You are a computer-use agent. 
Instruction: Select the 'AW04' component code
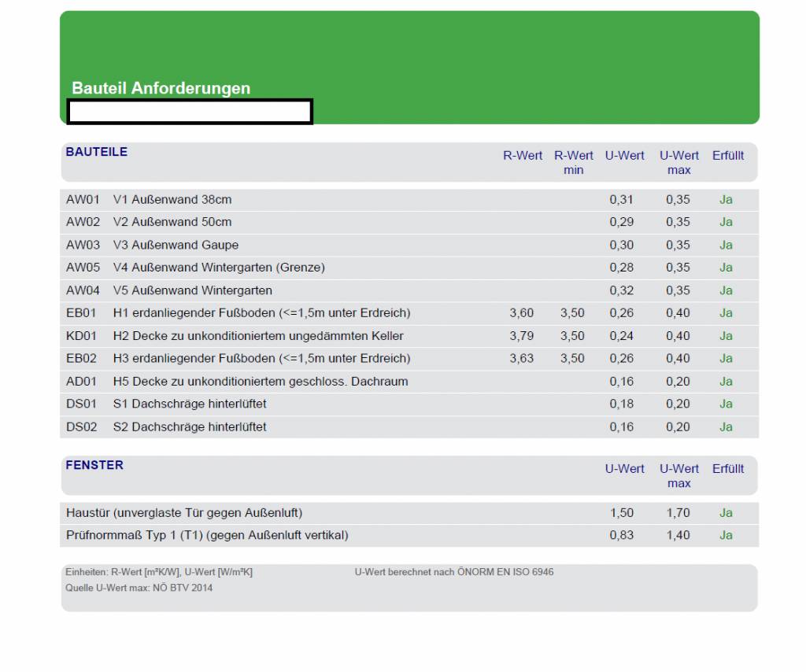click(83, 291)
